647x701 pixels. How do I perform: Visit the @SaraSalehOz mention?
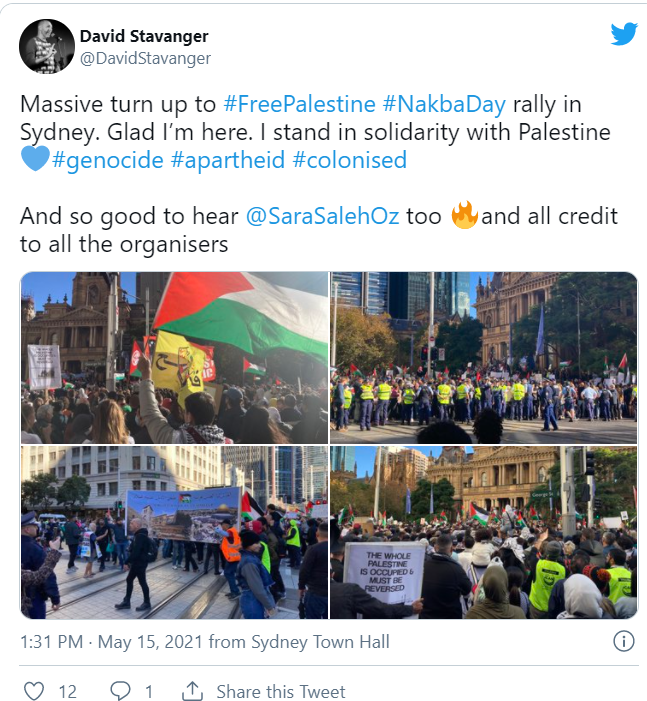322,216
